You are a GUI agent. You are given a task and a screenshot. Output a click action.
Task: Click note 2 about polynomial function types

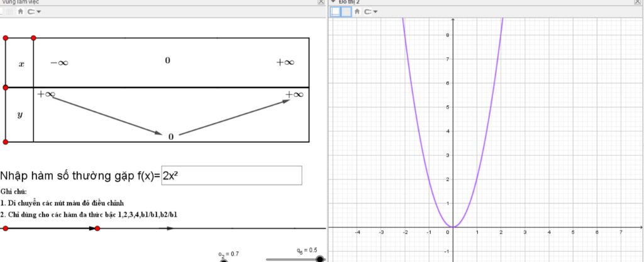click(x=89, y=215)
